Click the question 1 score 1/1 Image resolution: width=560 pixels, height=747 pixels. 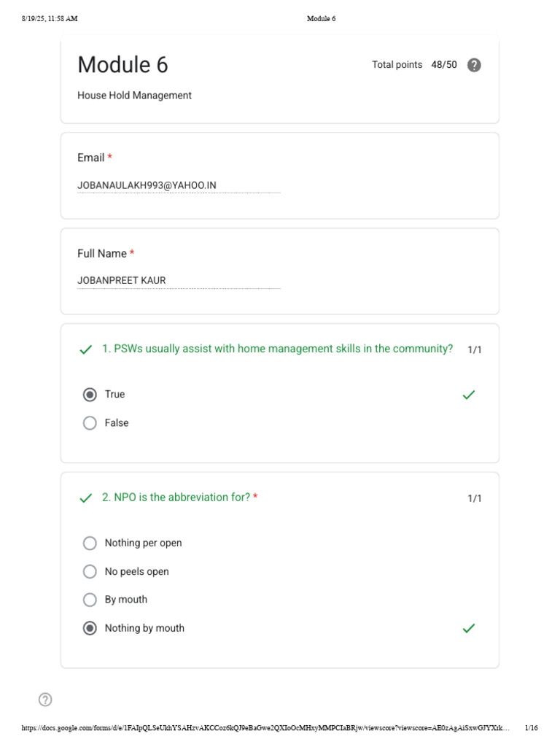click(475, 349)
